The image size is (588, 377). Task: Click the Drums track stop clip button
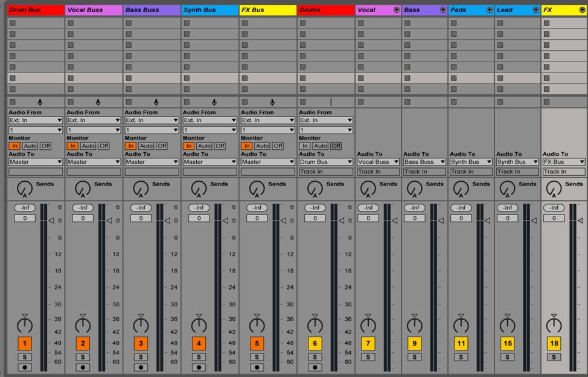303,102
